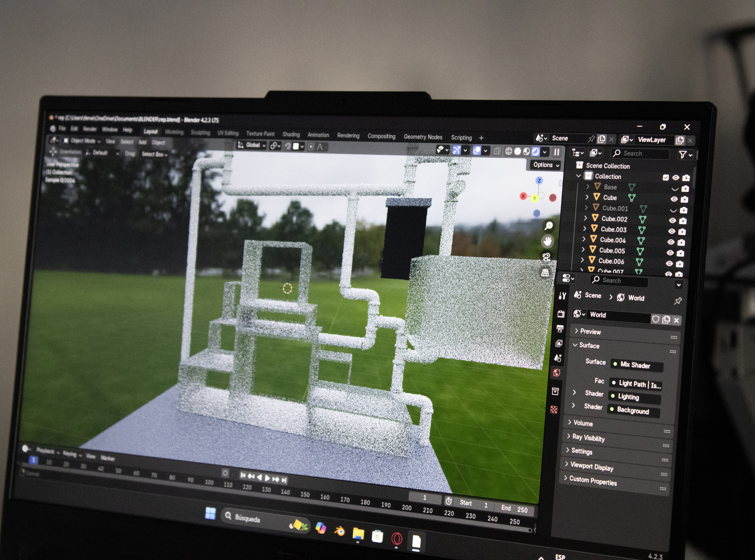The height and width of the screenshot is (560, 755).
Task: Switch perspective/orthographic grid gizmo
Action: pos(545,273)
